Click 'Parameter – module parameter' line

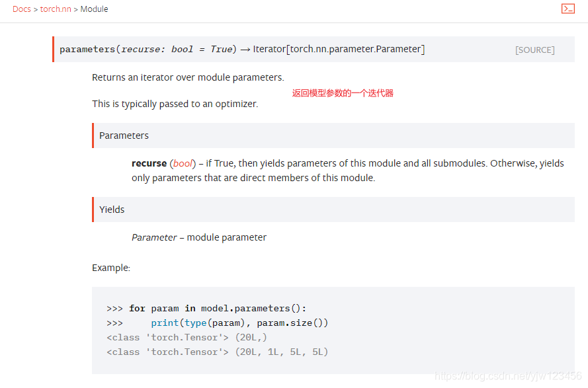(198, 237)
